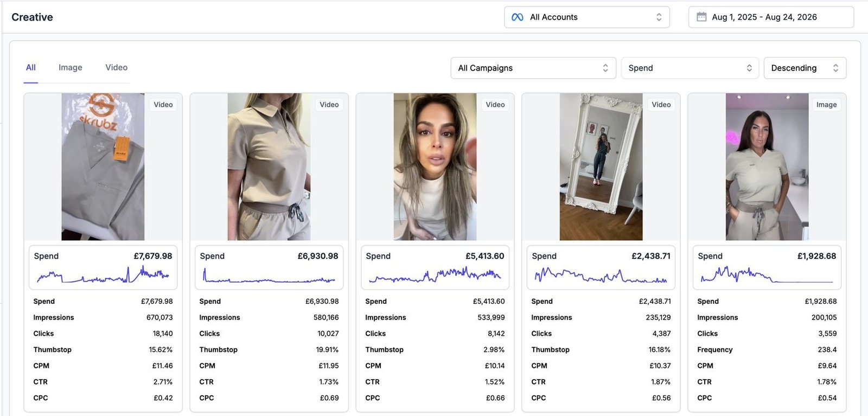
Task: Open the woman in beige scrubs image thumbnail
Action: click(767, 167)
